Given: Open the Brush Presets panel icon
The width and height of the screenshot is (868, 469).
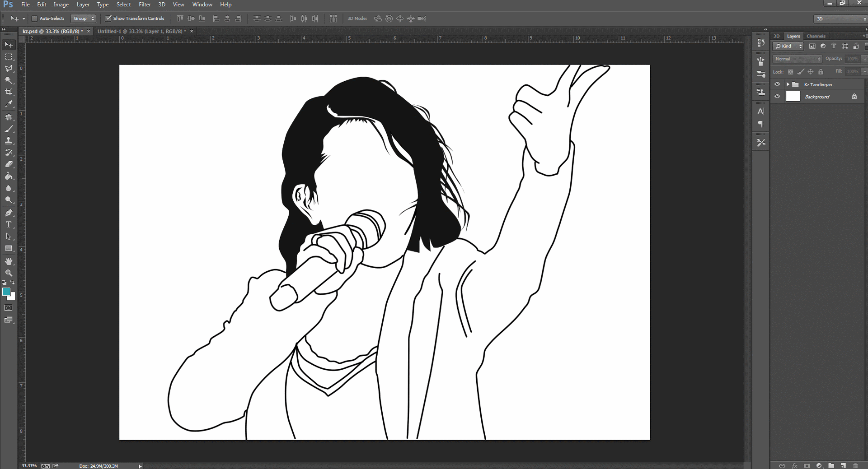Looking at the screenshot, I should pos(761,61).
